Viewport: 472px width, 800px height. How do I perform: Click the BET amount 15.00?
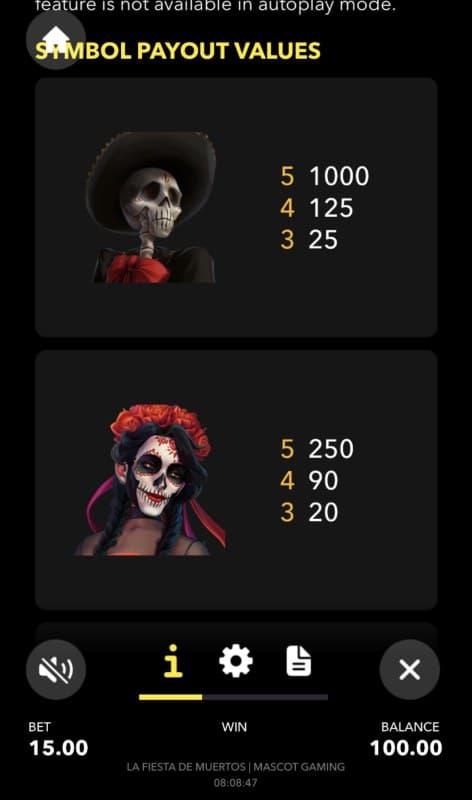coord(59,748)
